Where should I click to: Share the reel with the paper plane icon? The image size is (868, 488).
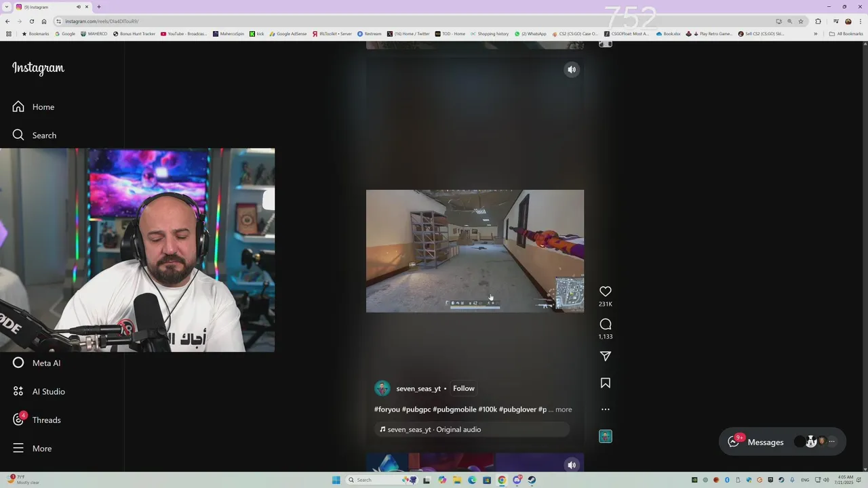tap(606, 356)
